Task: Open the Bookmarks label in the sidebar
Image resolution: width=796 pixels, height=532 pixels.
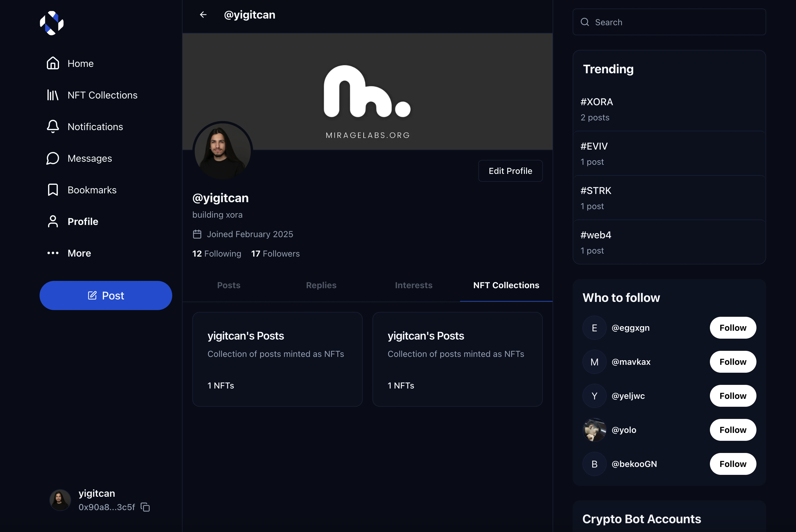Action: 92,190
